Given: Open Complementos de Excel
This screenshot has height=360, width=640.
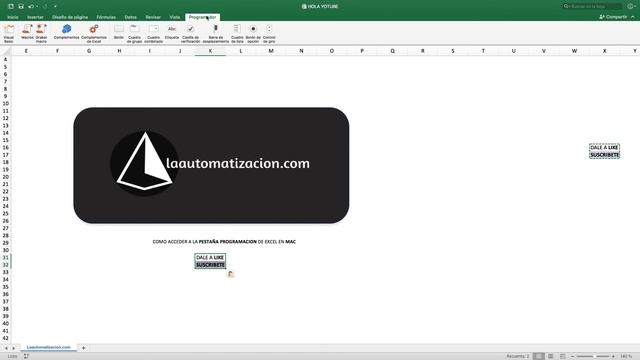Looking at the screenshot, I should [94, 33].
